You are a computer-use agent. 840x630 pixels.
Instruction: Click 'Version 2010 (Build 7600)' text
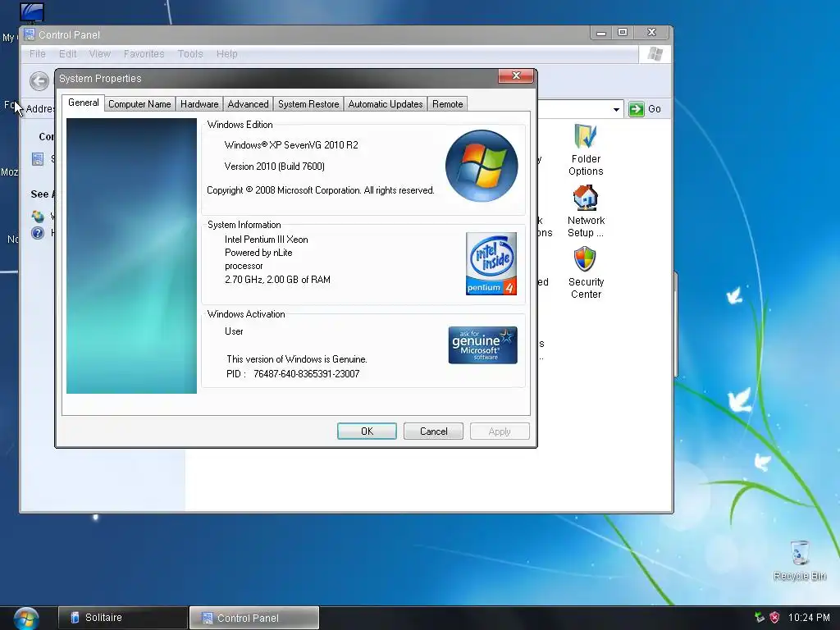[x=274, y=167]
